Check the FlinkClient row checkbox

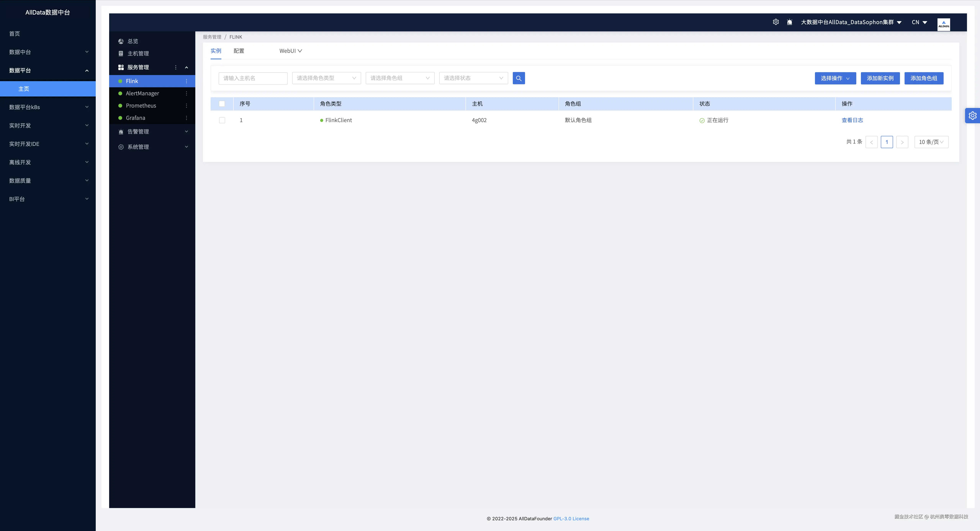222,120
